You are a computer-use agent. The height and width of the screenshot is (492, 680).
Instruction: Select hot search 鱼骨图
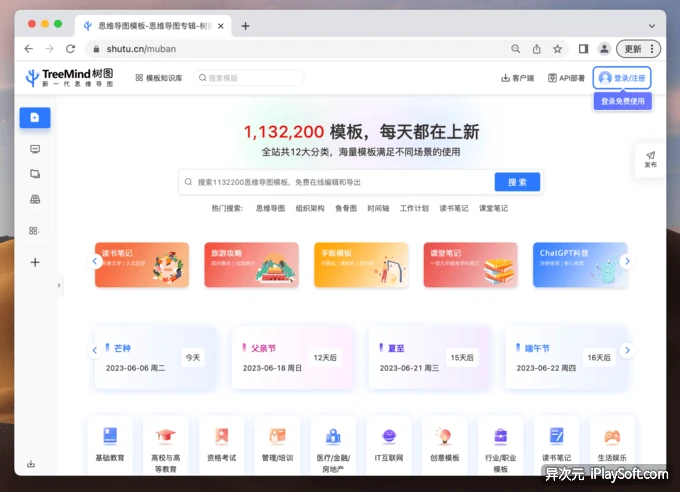click(x=346, y=208)
